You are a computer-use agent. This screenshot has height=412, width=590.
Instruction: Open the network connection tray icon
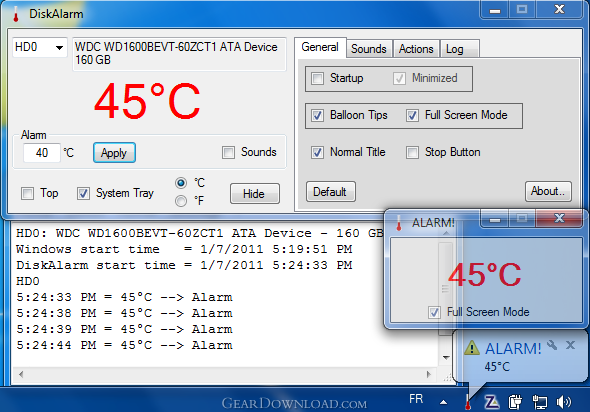540,402
